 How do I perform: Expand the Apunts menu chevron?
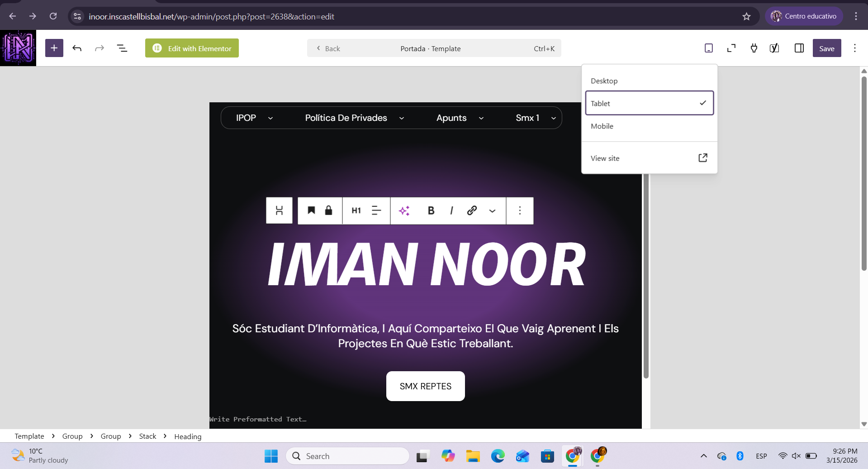[481, 118]
